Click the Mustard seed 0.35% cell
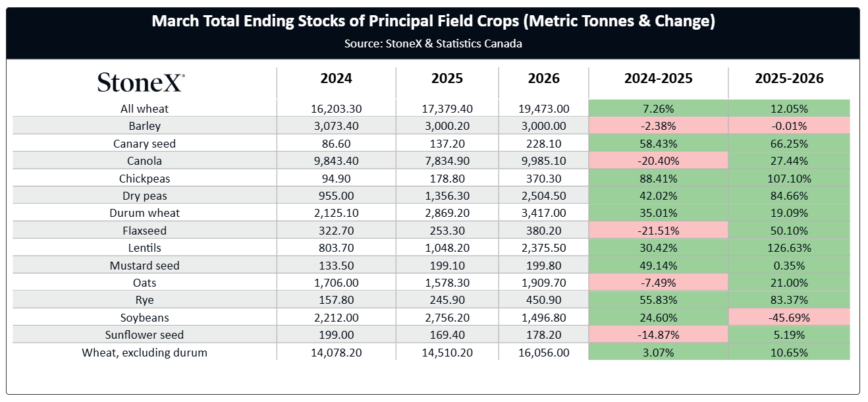868x402 pixels. (789, 266)
